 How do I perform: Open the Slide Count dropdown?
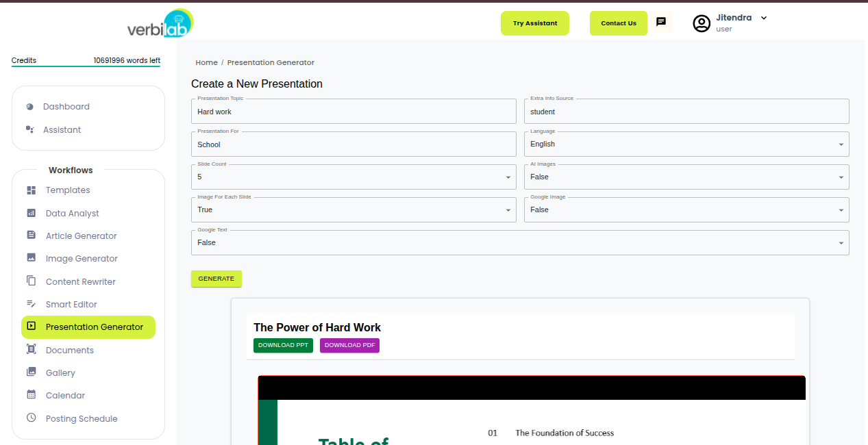tap(354, 177)
